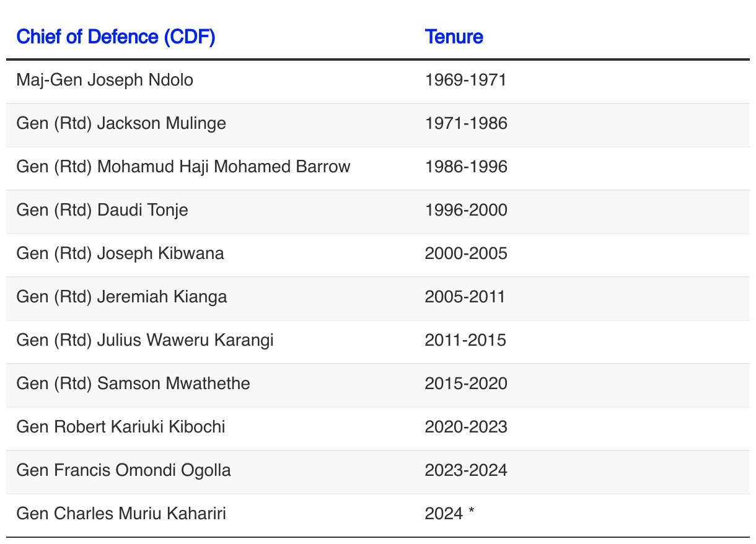Screen dimensions: 756x544
Task: Select the Gen Charles Muriu Kahariri cell
Action: click(121, 514)
